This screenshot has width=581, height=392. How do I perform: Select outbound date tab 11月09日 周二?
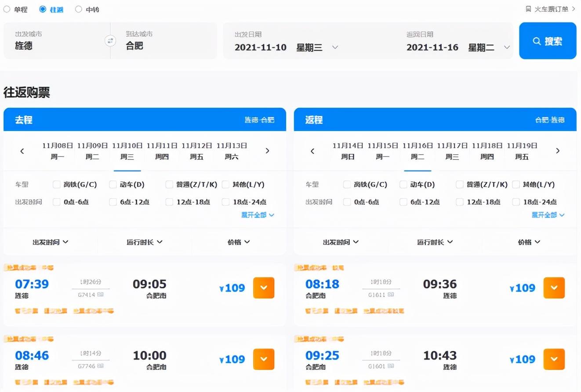coord(92,151)
